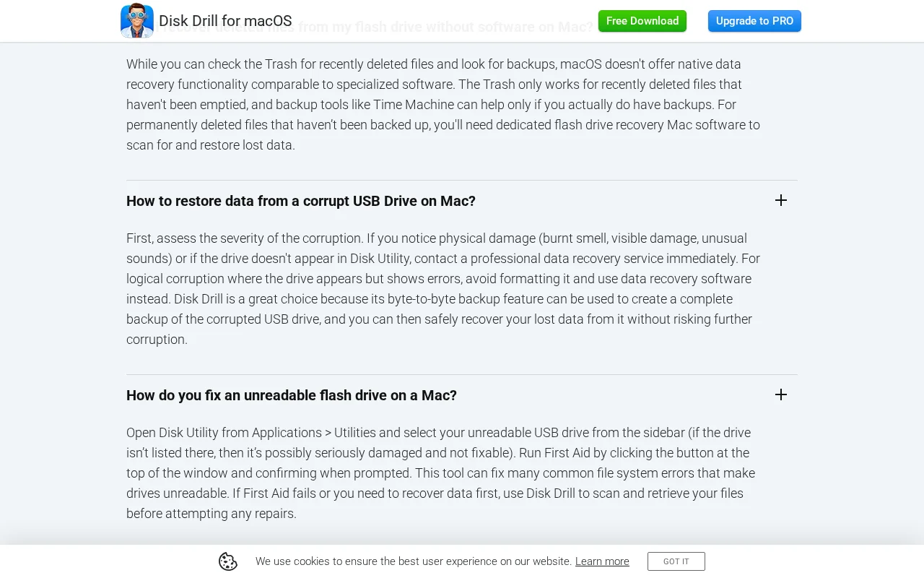Toggle the plus icon for unreadable flash drive question
This screenshot has height=578, width=924.
pos(780,394)
